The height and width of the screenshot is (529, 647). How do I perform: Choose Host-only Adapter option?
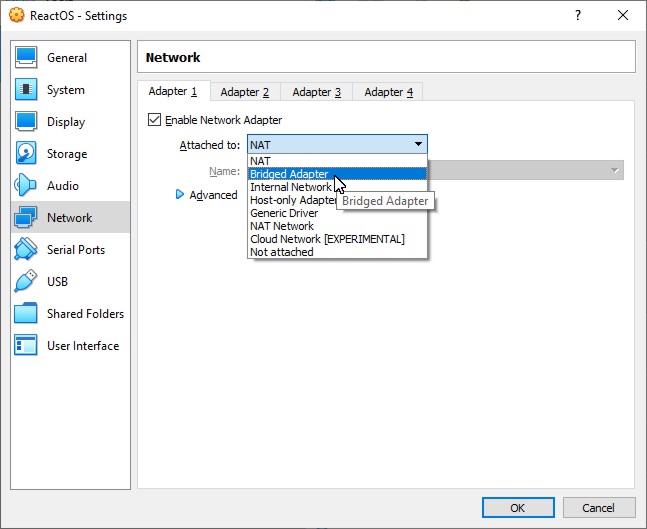pyautogui.click(x=337, y=200)
